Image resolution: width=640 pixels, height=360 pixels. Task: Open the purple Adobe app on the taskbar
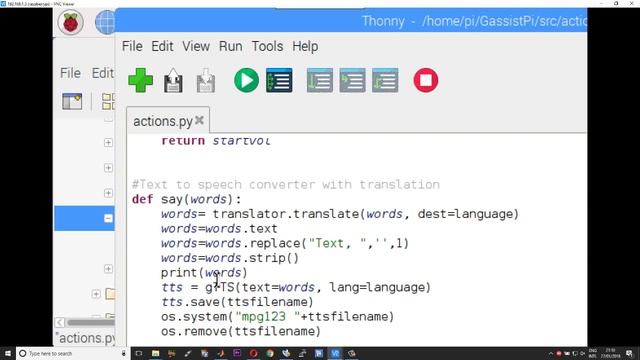(x=237, y=353)
